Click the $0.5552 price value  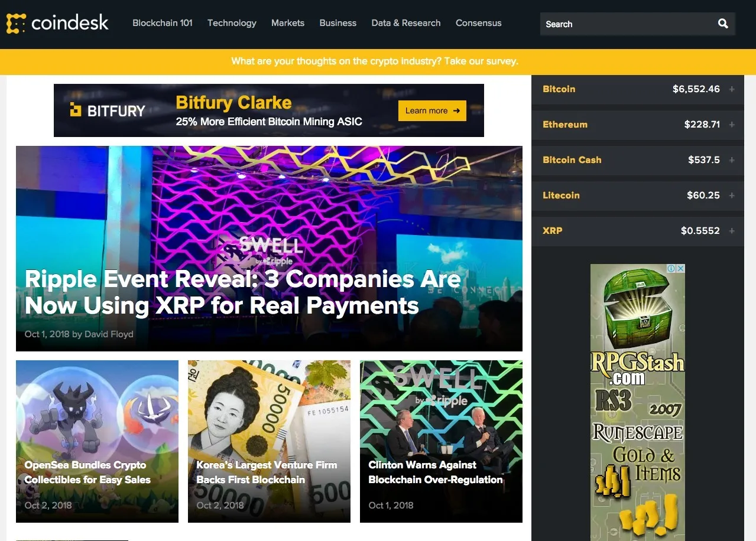tap(700, 231)
